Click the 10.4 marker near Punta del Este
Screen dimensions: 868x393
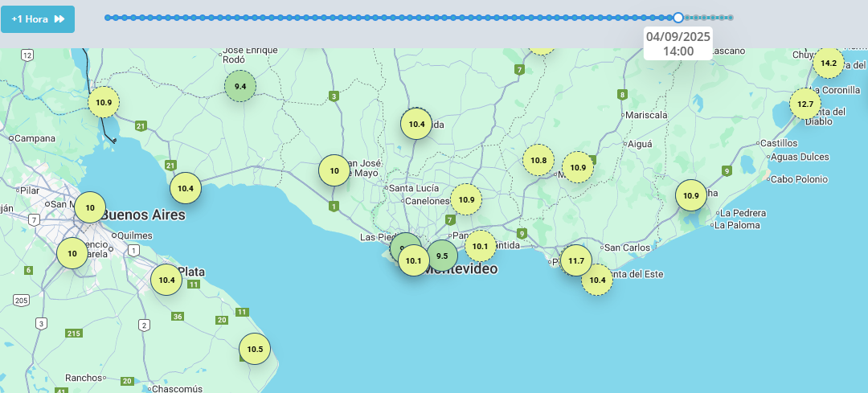pos(596,280)
